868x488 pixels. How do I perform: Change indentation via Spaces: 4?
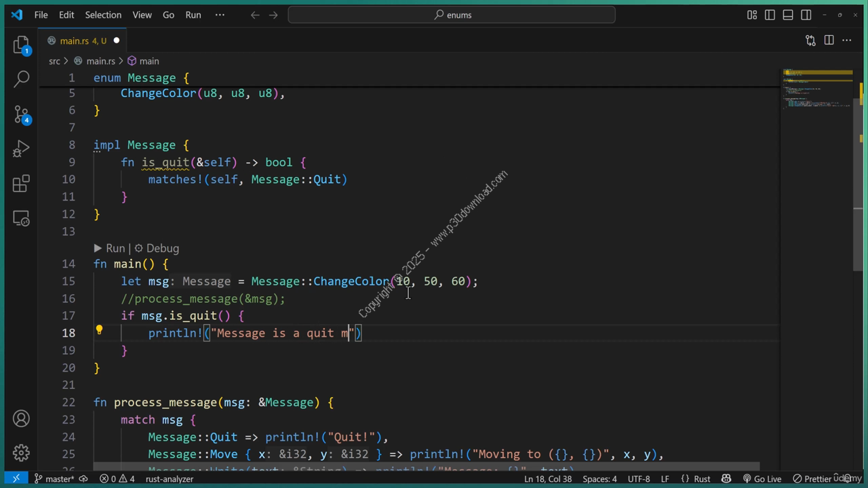click(x=599, y=479)
